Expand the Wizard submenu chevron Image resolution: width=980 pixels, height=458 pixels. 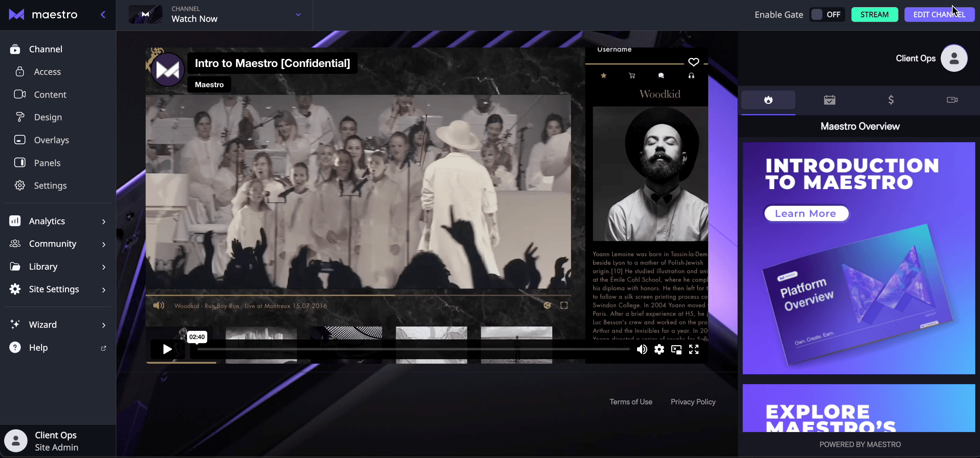[x=104, y=325]
